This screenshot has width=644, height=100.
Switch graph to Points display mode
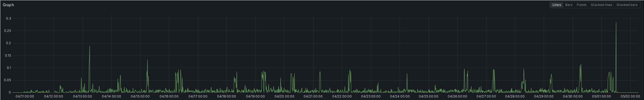click(x=582, y=5)
